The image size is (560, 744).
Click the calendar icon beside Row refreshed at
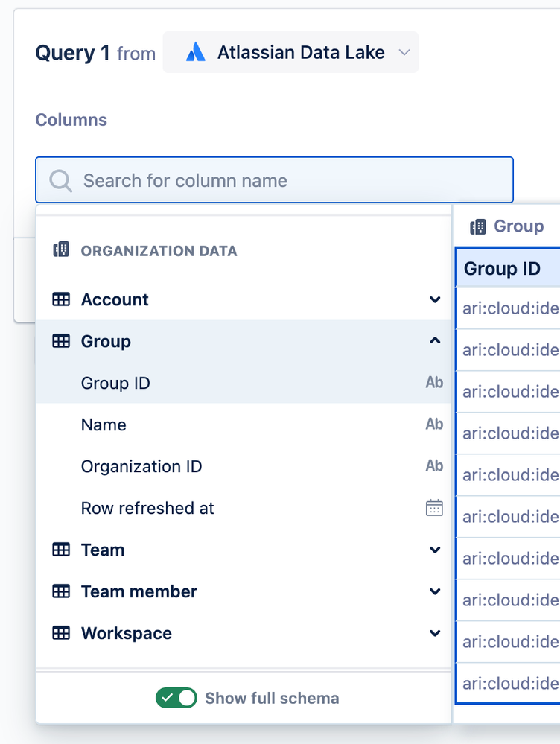click(434, 508)
